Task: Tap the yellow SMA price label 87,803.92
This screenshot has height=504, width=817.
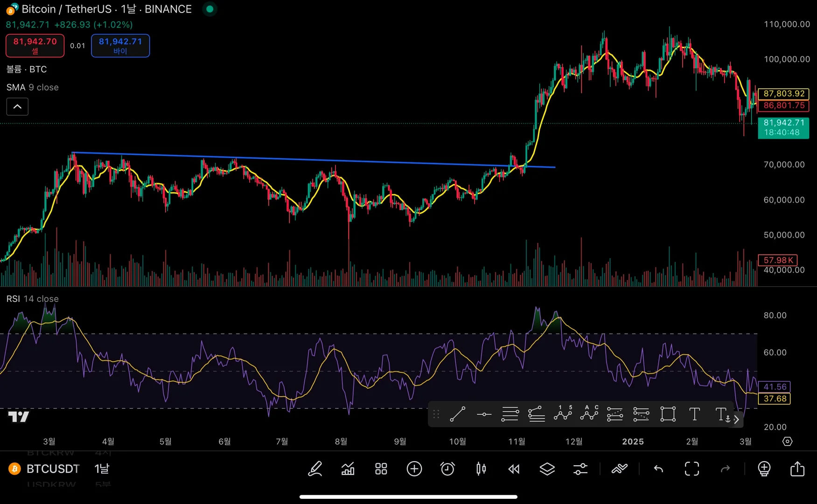Action: [783, 94]
